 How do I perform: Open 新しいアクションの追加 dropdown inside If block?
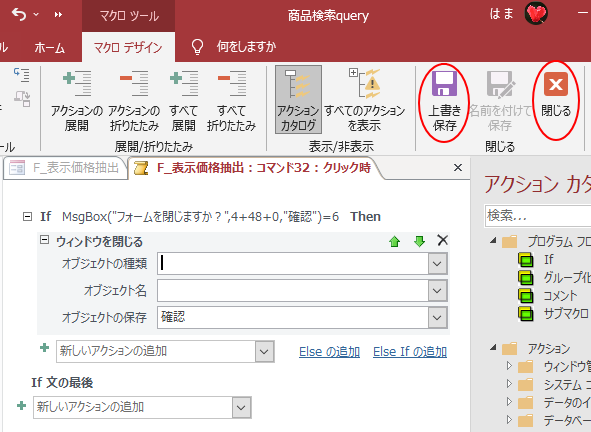[x=264, y=352]
